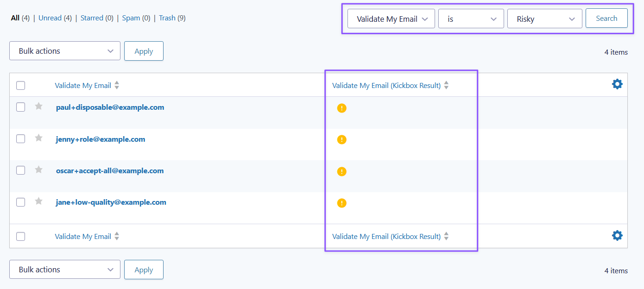644x289 pixels.
Task: Open column settings gear in table header
Action: point(617,84)
